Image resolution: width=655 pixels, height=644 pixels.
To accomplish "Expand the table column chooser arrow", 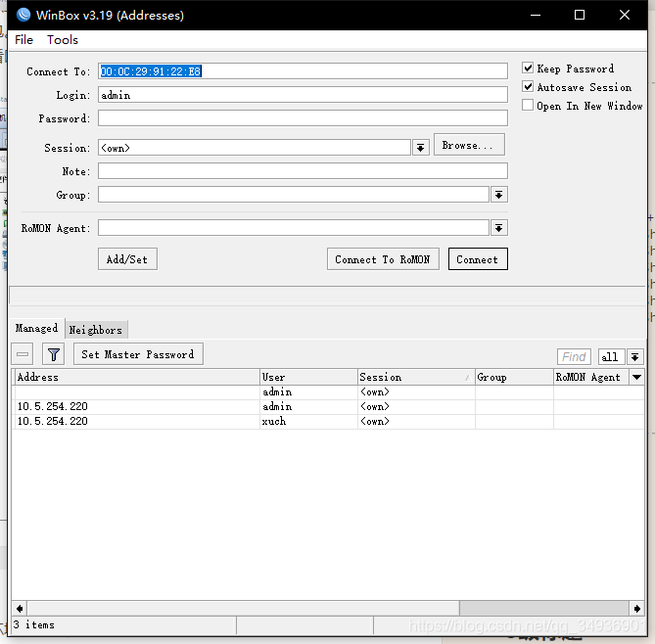I will pos(636,377).
